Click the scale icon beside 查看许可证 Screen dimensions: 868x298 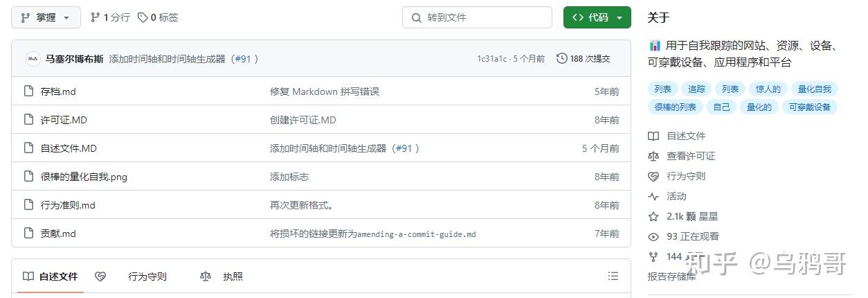coord(653,156)
